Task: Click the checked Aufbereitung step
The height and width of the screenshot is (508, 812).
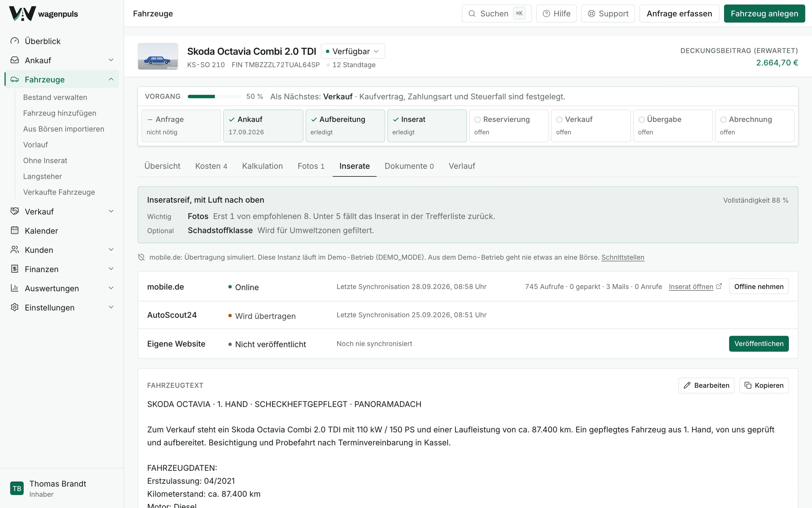Action: 345,126
